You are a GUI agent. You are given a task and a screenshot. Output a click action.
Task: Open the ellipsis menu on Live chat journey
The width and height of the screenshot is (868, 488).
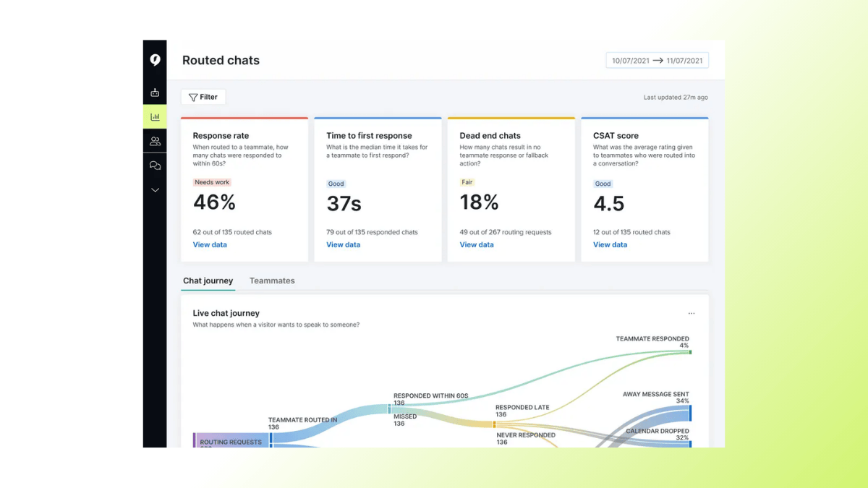[691, 312]
